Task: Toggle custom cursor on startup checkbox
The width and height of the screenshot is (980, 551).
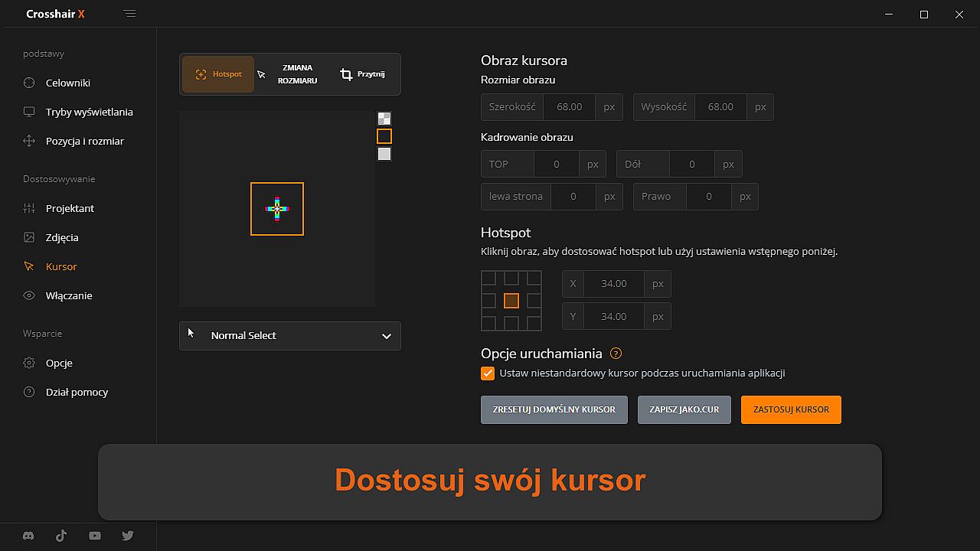Action: [x=488, y=373]
